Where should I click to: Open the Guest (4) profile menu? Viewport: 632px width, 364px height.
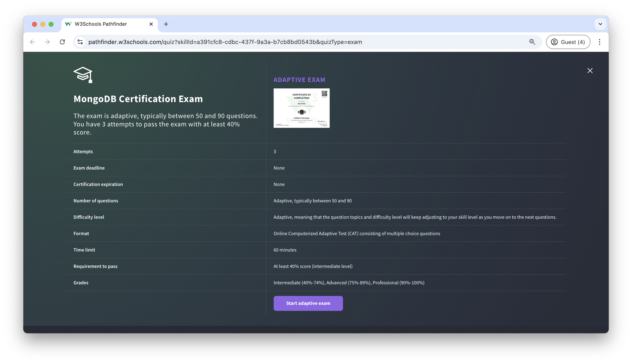(x=568, y=42)
